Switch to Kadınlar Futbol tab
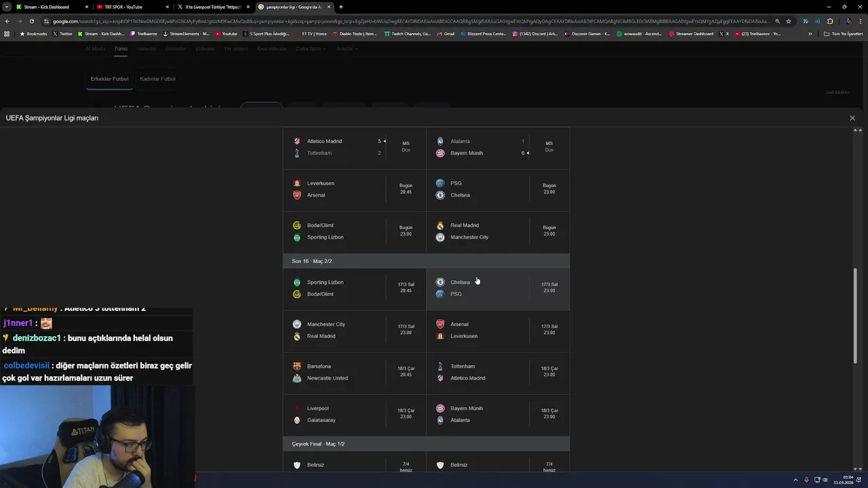Viewport: 868px width, 488px height. click(x=157, y=79)
